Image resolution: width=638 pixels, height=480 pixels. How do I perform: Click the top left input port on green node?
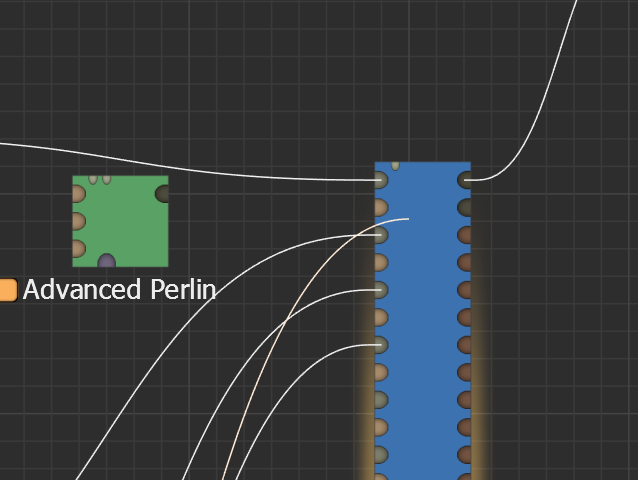pyautogui.click(x=78, y=193)
